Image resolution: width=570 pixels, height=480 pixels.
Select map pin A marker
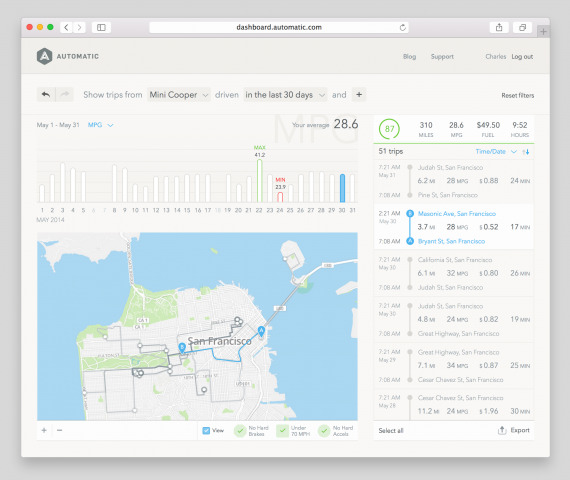pyautogui.click(x=261, y=332)
